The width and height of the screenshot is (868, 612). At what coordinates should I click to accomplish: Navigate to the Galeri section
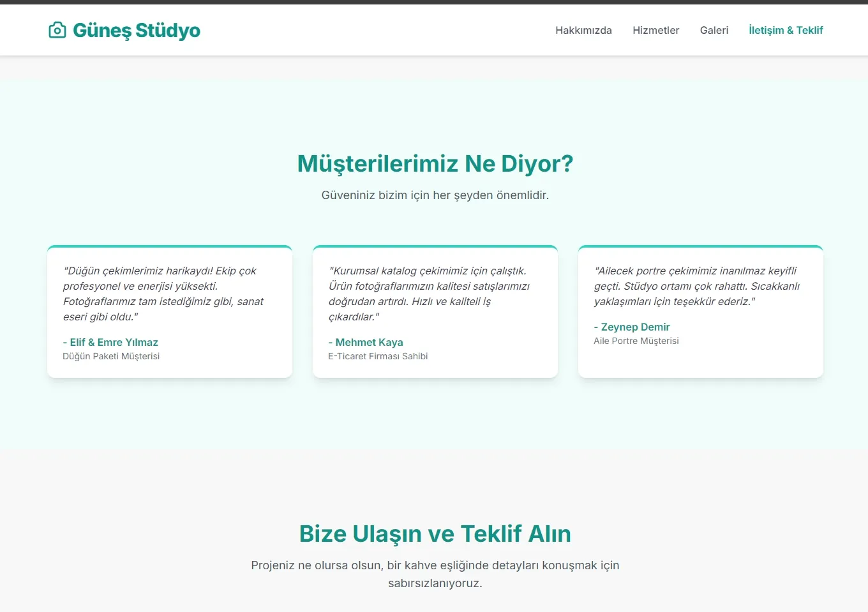[714, 30]
